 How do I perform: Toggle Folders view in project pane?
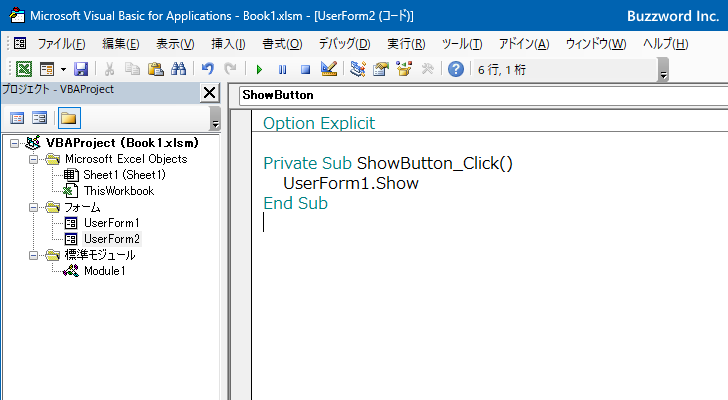click(x=69, y=118)
